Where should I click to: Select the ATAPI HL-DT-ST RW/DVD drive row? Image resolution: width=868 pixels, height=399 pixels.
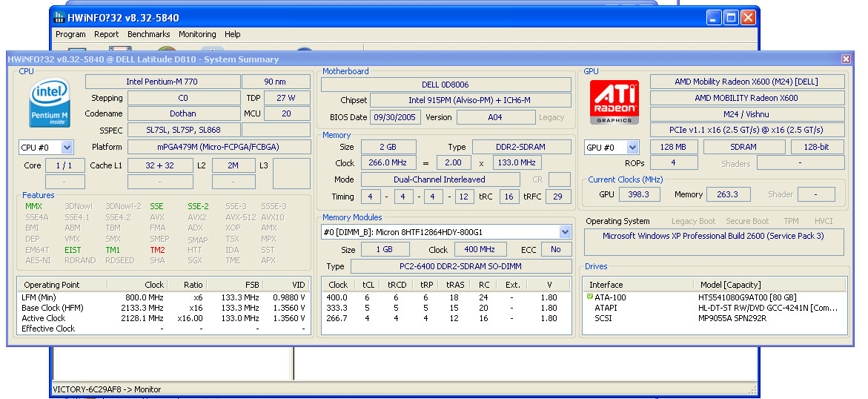point(714,308)
